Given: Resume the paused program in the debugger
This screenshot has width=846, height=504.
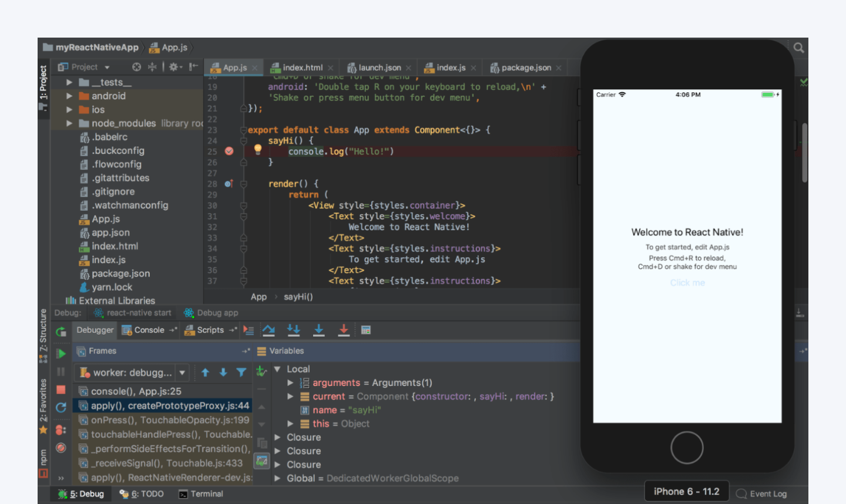Looking at the screenshot, I should [x=61, y=353].
